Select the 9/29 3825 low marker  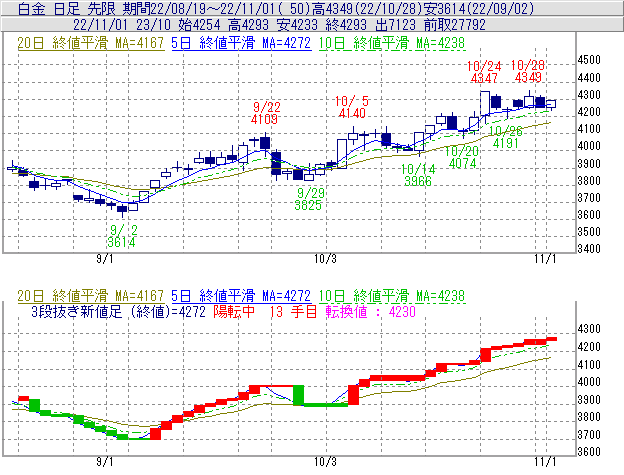310,199
